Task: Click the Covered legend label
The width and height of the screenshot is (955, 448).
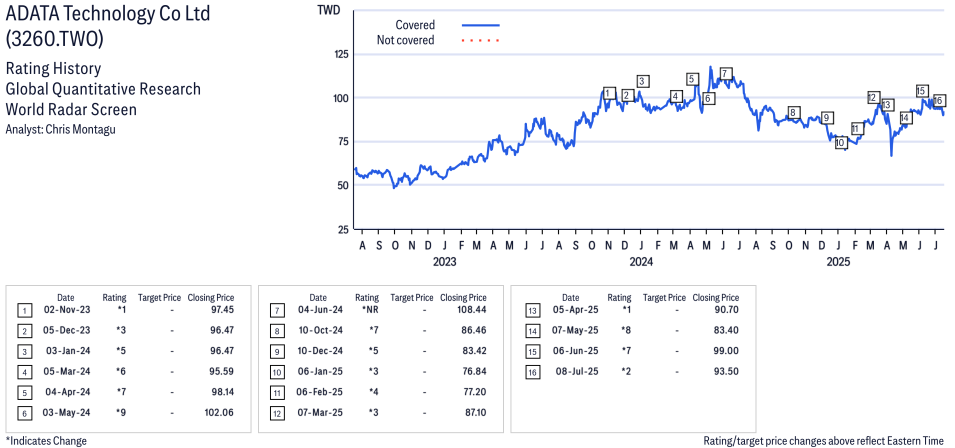Action: click(x=415, y=26)
